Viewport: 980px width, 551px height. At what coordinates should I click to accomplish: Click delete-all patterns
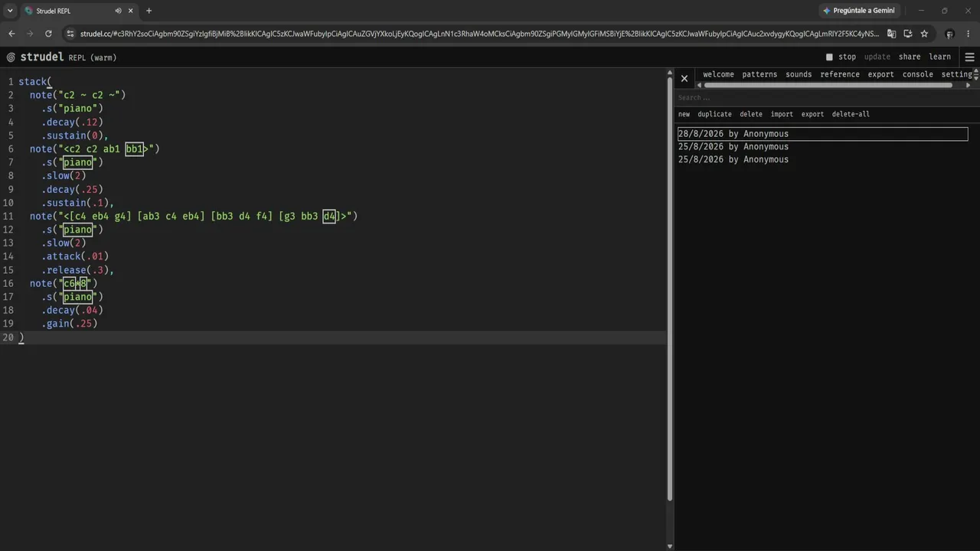(x=851, y=114)
